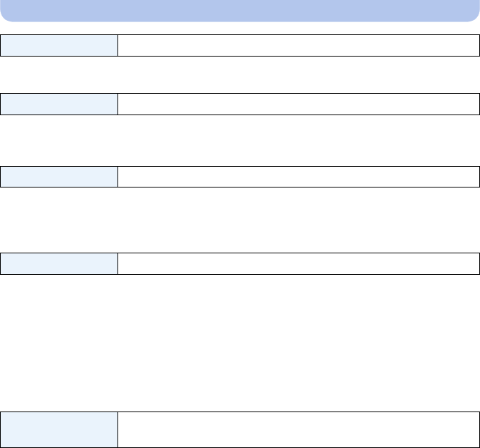Focus the fourth white input field
This screenshot has height=448, width=480.
pos(298,263)
